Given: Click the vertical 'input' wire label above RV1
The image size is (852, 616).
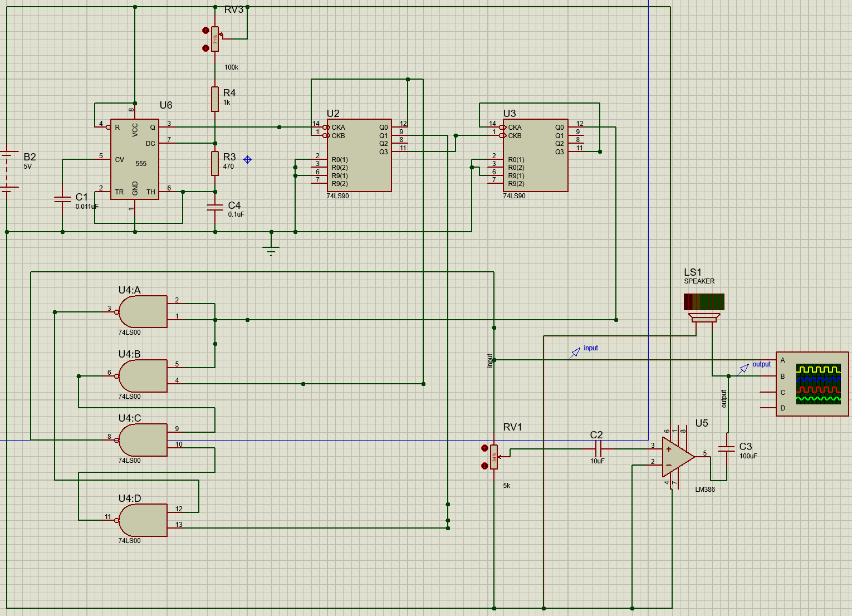Looking at the screenshot, I should tap(490, 361).
